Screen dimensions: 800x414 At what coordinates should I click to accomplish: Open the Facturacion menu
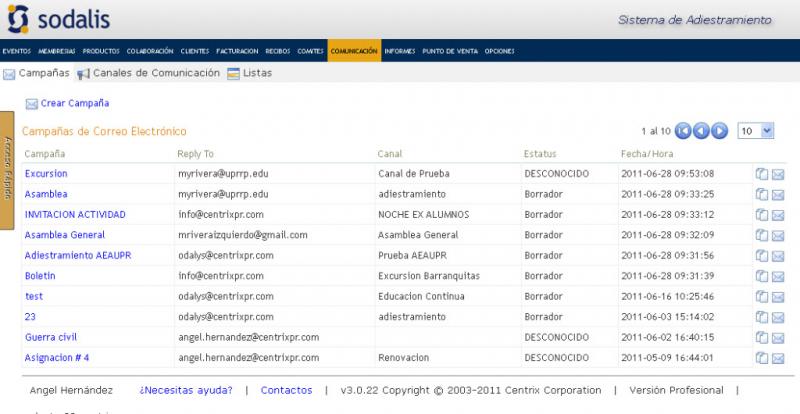point(236,51)
